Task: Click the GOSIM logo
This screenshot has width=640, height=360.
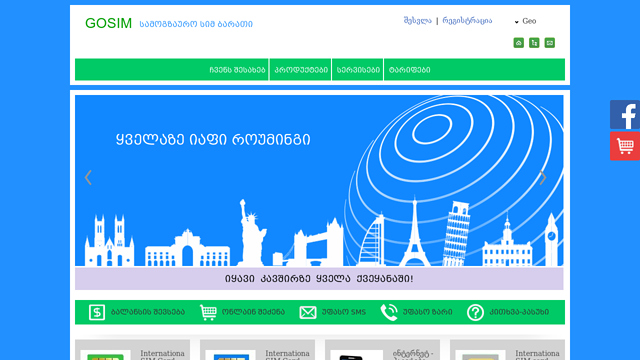Action: click(109, 23)
